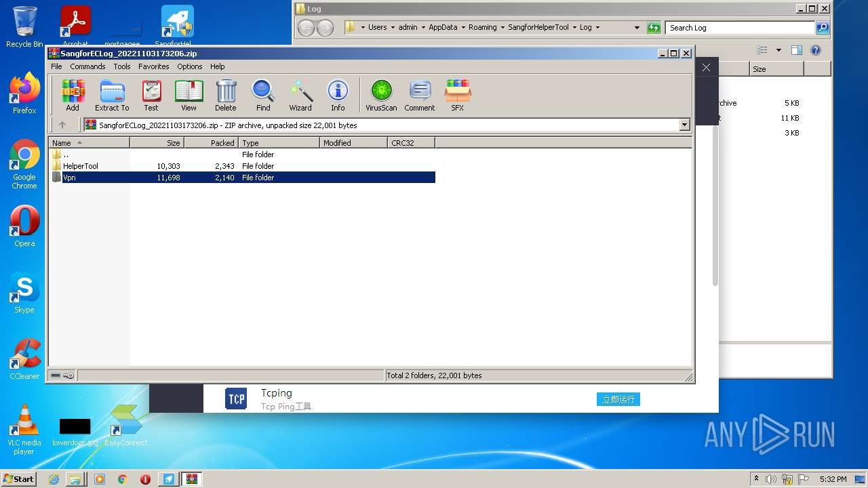Start VirusScan on the archive
Image resolution: width=868 pixels, height=488 pixels.
click(381, 96)
